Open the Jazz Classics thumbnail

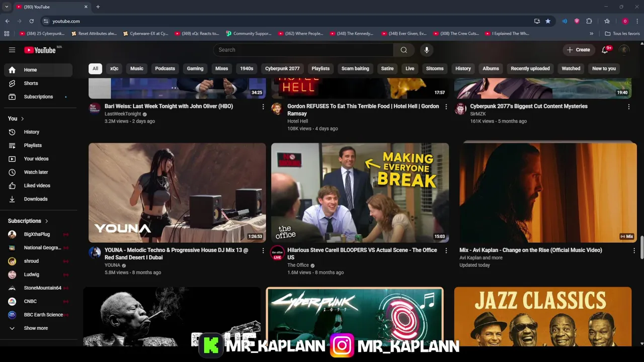(543, 316)
